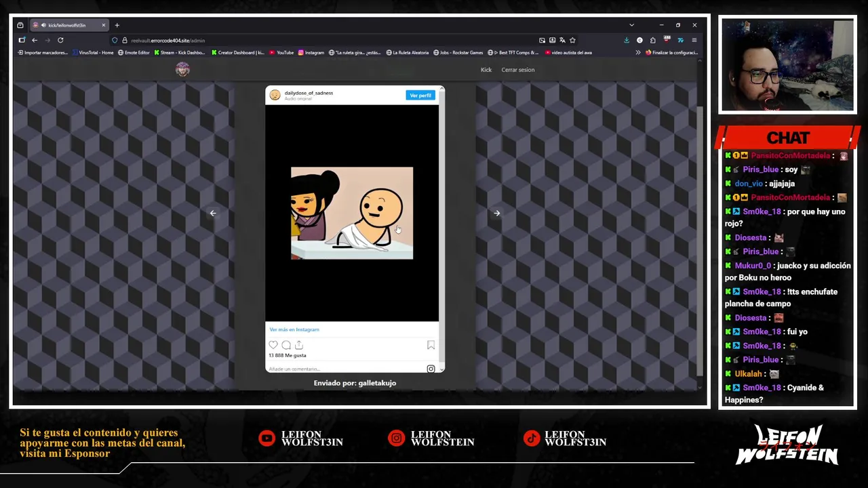Click the Ver perfil button
Screen dimensions: 868x488
[x=420, y=96]
